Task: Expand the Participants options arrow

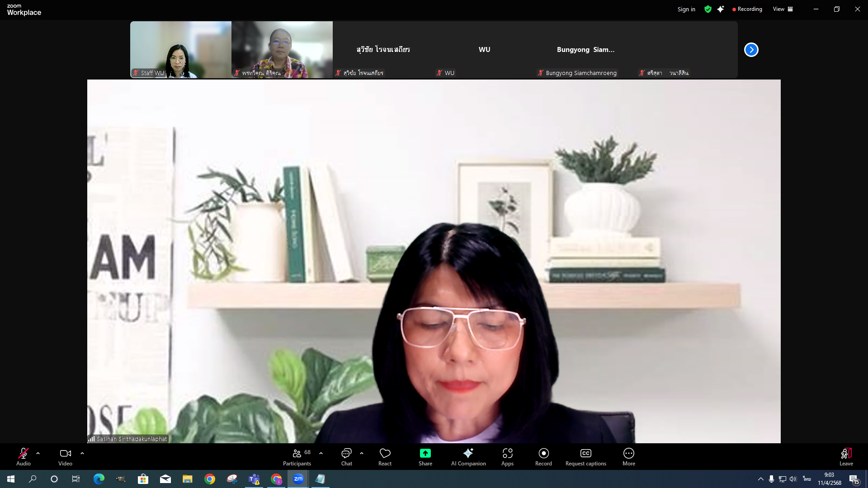Action: 321,453
